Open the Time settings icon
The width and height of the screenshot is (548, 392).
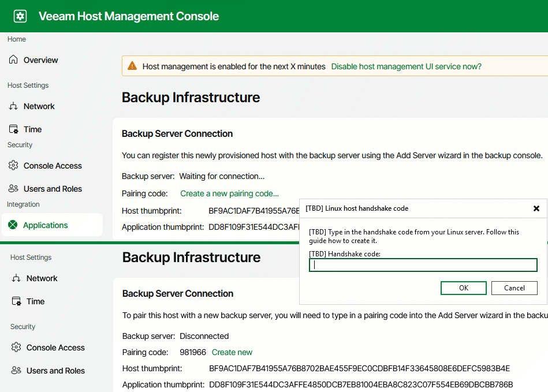pyautogui.click(x=13, y=129)
